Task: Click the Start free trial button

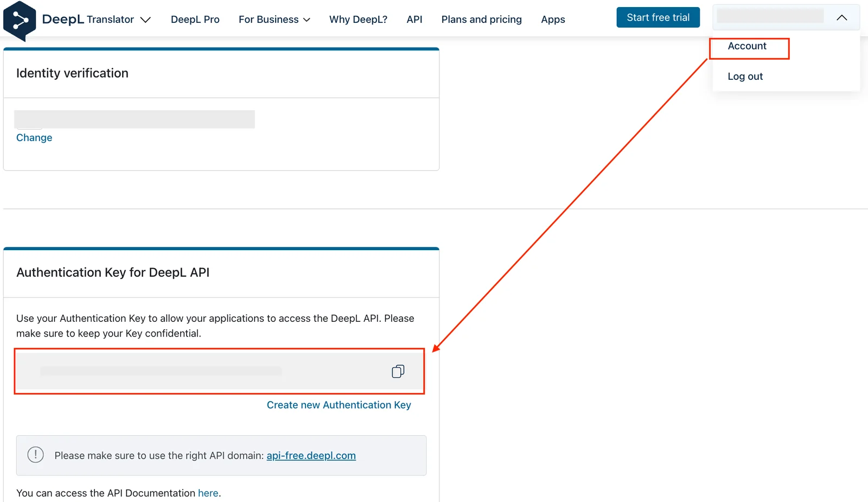Action: click(658, 17)
